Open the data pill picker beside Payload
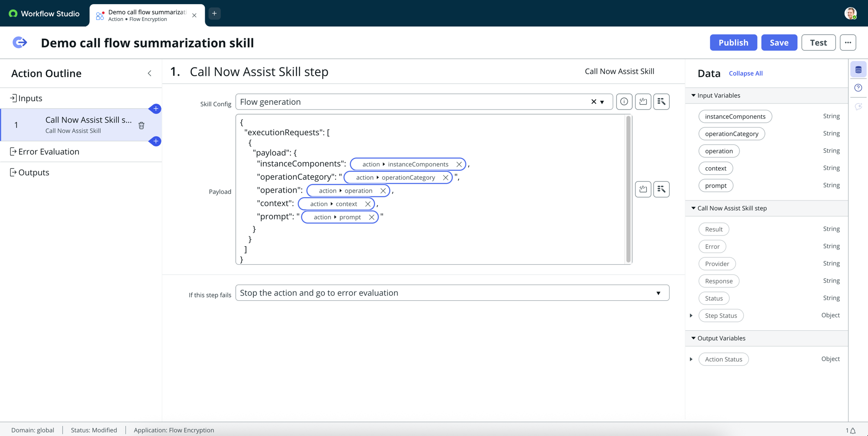This screenshot has height=436, width=868. pos(661,189)
